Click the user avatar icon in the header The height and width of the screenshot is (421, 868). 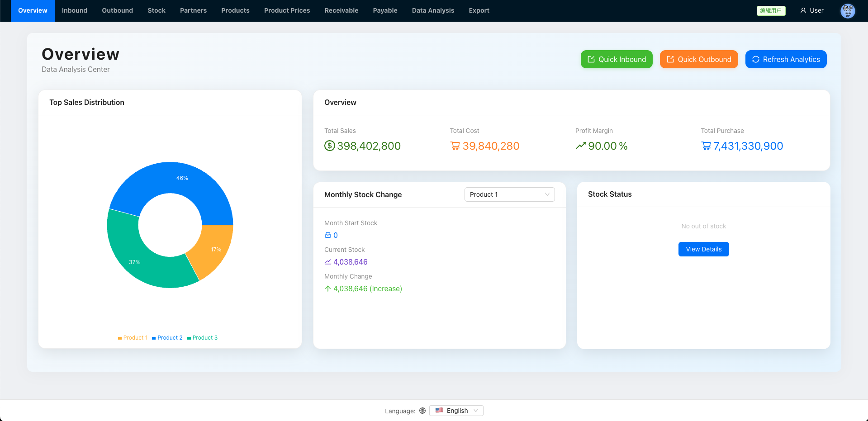click(x=847, y=11)
